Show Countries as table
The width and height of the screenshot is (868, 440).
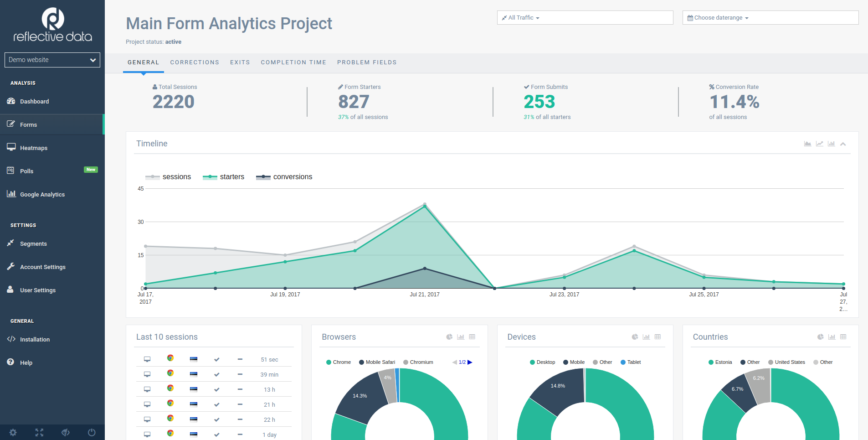click(843, 337)
